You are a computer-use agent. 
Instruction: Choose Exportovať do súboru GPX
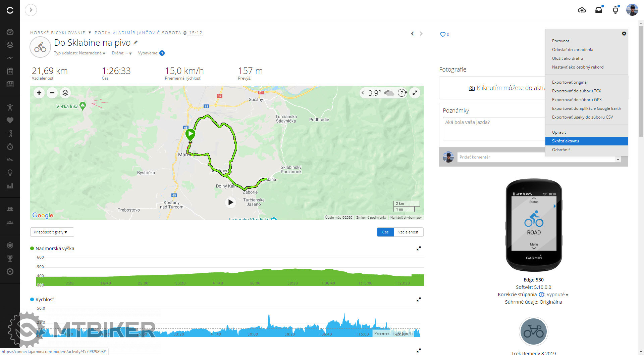577,100
